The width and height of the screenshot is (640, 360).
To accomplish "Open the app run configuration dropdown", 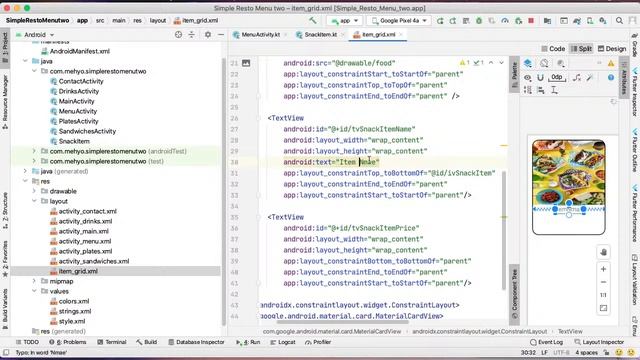I will [x=345, y=20].
